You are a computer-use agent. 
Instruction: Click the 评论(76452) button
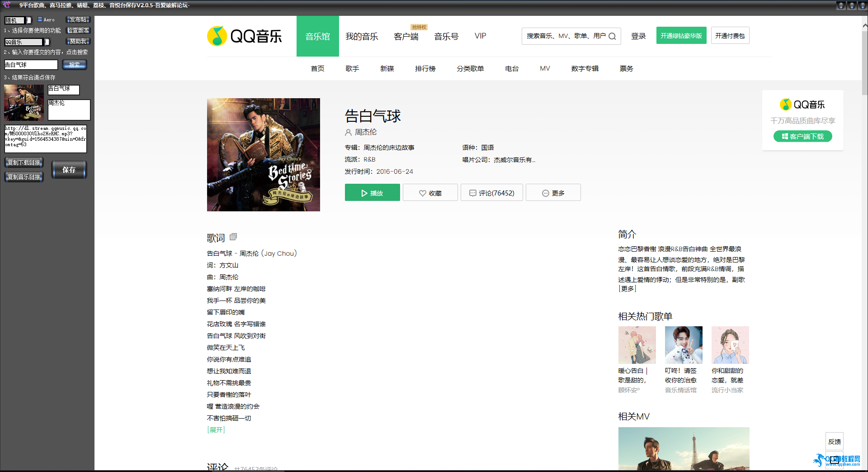[x=492, y=193]
